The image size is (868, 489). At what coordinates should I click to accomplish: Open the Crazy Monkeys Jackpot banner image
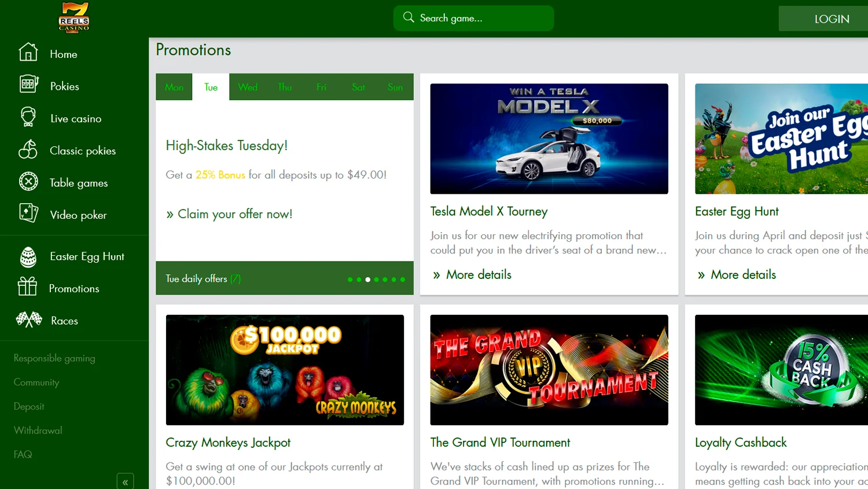[285, 370]
